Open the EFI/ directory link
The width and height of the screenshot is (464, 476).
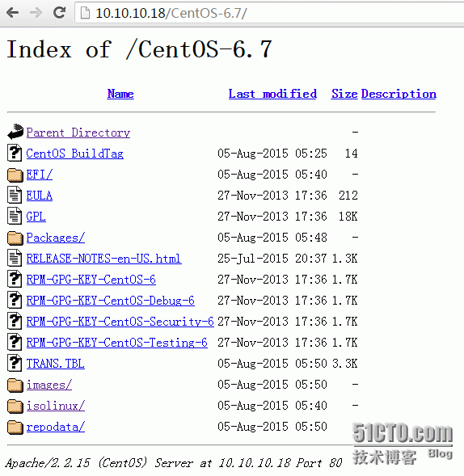(x=40, y=175)
